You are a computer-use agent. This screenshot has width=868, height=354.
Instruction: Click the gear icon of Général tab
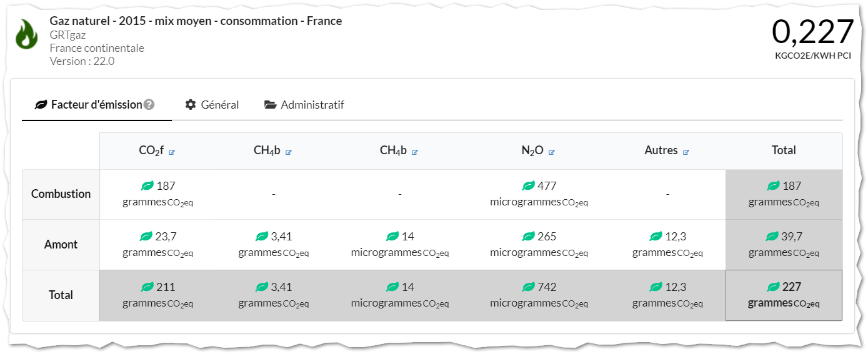[x=191, y=104]
